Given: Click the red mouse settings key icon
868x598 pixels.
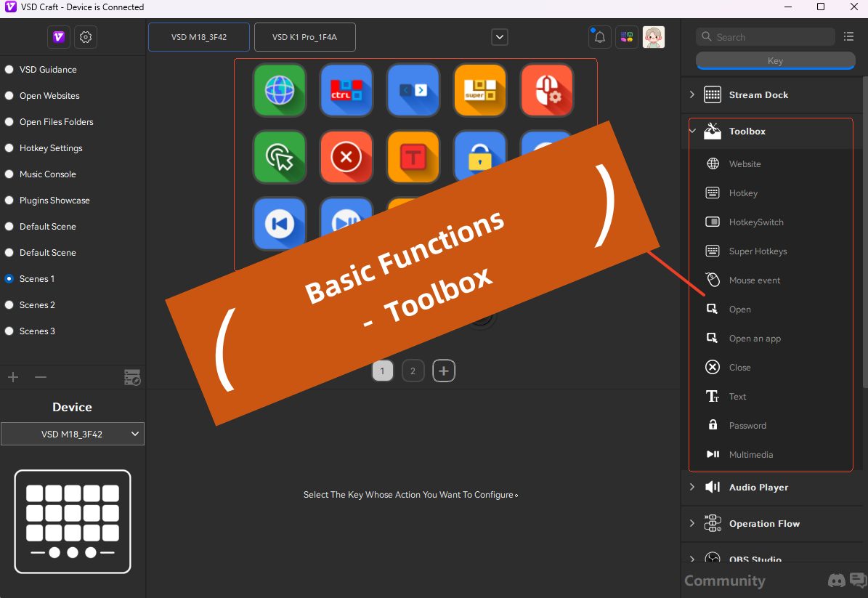Looking at the screenshot, I should [x=546, y=90].
